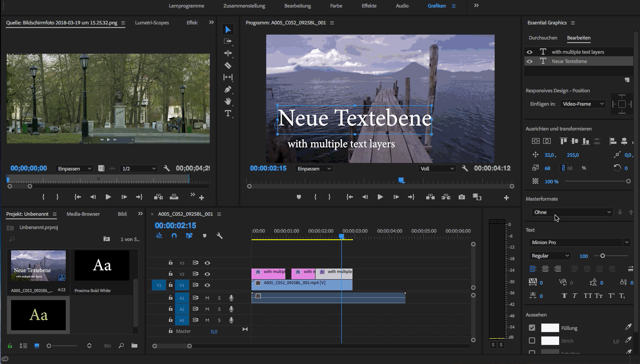Screen dimensions: 640x364
Task: Toggle V2 track output eye
Action: coord(207,274)
